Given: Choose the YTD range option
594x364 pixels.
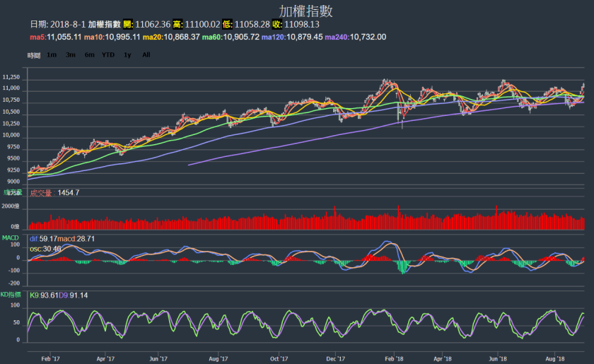Looking at the screenshot, I should 108,54.
